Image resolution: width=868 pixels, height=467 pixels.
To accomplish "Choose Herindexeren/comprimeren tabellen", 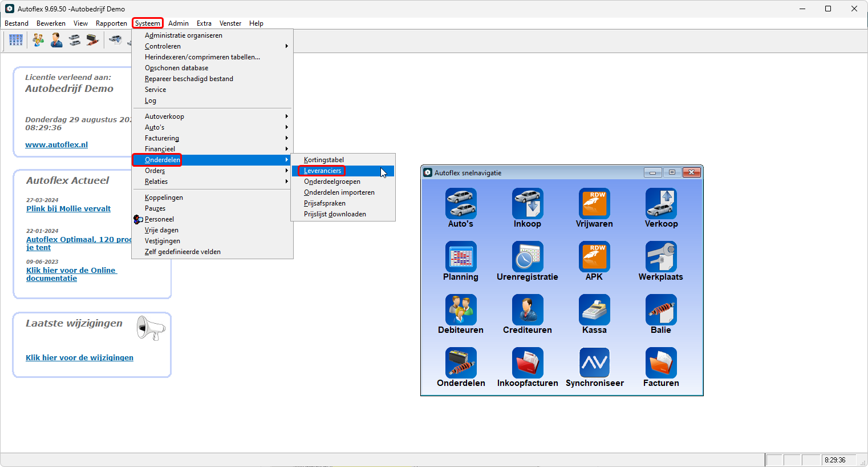I will point(212,57).
